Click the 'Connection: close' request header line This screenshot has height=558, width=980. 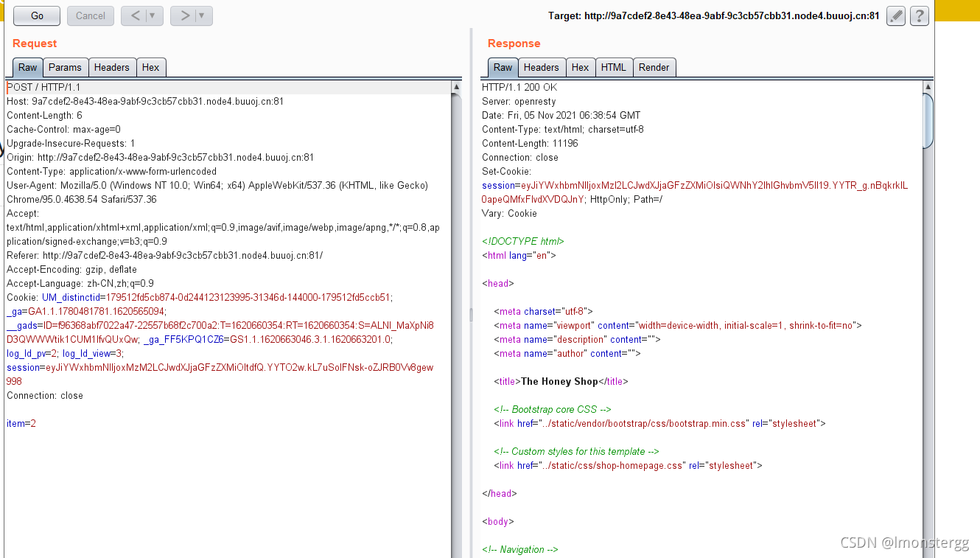point(45,396)
